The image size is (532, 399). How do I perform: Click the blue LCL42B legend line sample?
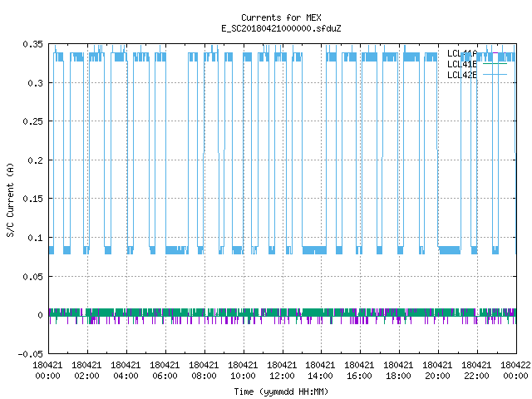coord(495,74)
